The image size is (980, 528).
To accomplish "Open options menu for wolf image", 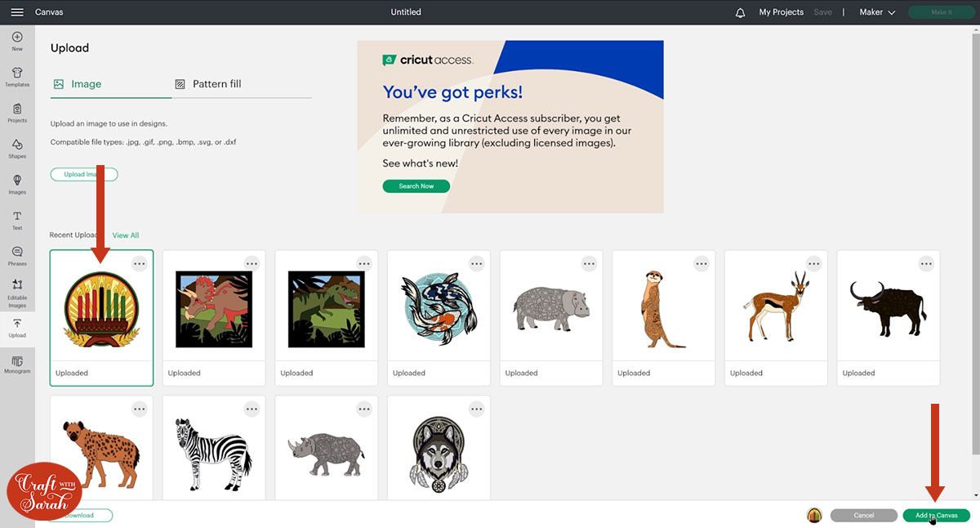I will point(477,409).
